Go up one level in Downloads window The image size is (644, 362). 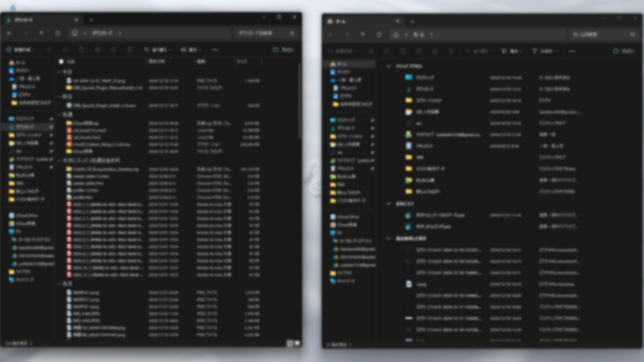42,33
